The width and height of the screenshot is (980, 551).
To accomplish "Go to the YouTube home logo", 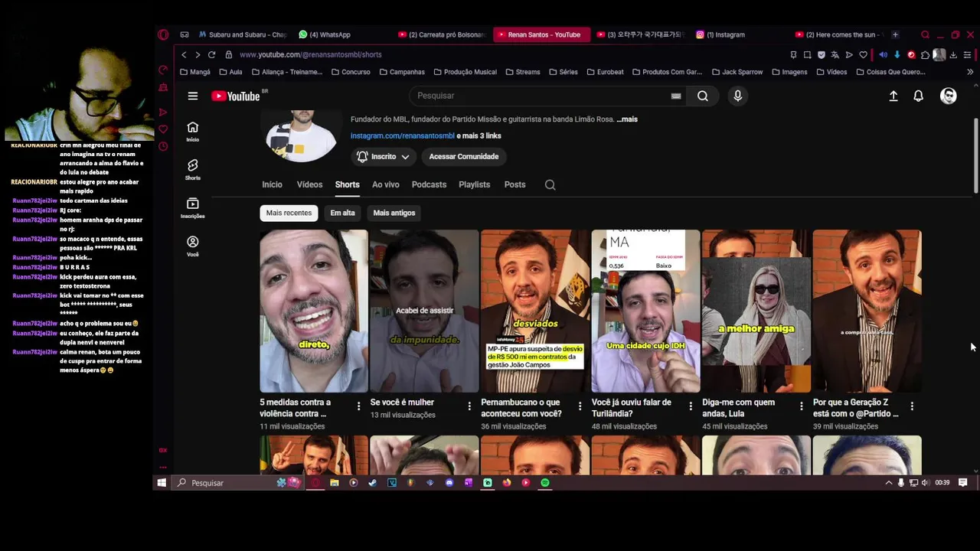I will (x=236, y=96).
